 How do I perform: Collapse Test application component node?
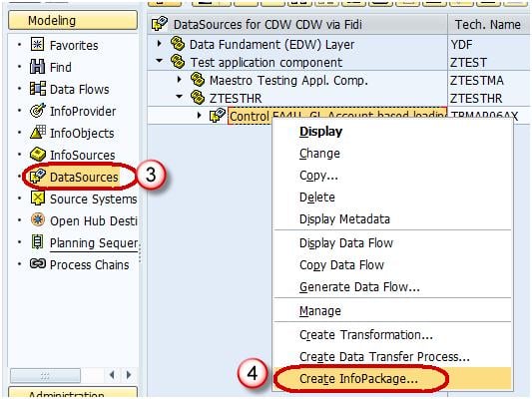pyautogui.click(x=159, y=62)
